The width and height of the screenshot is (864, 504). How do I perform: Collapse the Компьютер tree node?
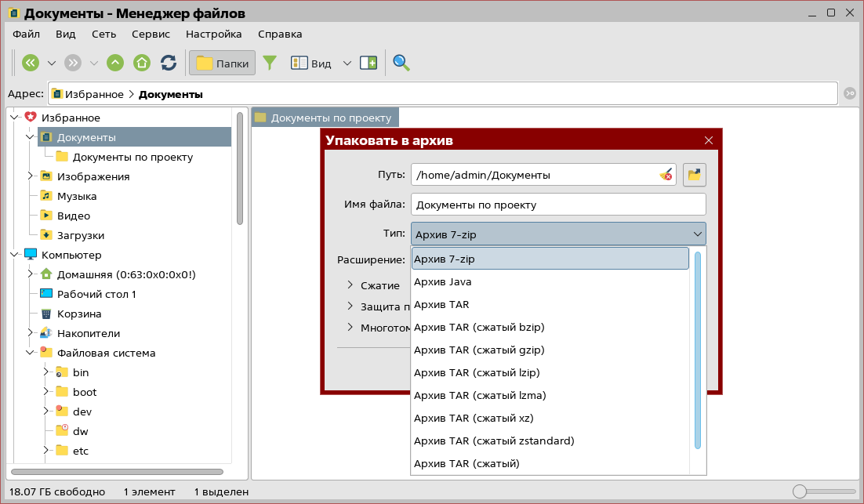click(x=15, y=255)
